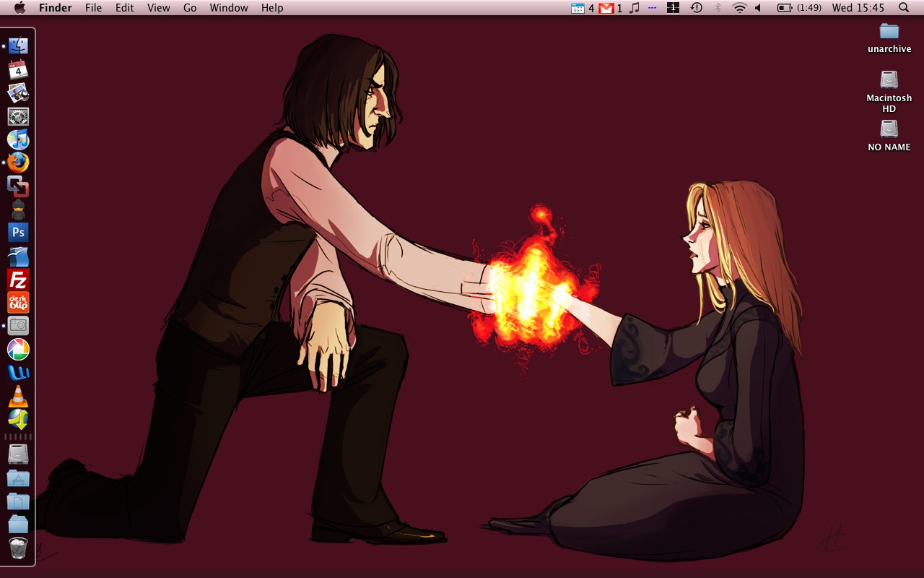Select Macintosh HD drive on desktop
Viewport: 924px width, 578px height.
coord(889,79)
